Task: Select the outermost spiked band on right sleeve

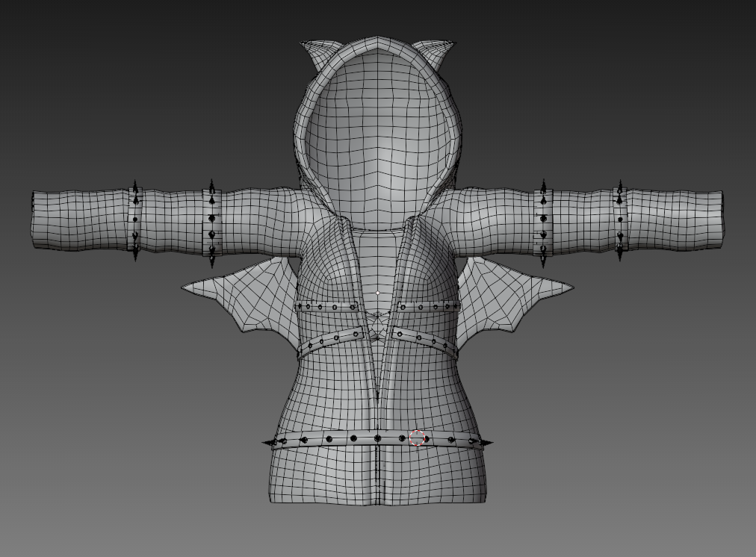Action: (620, 221)
